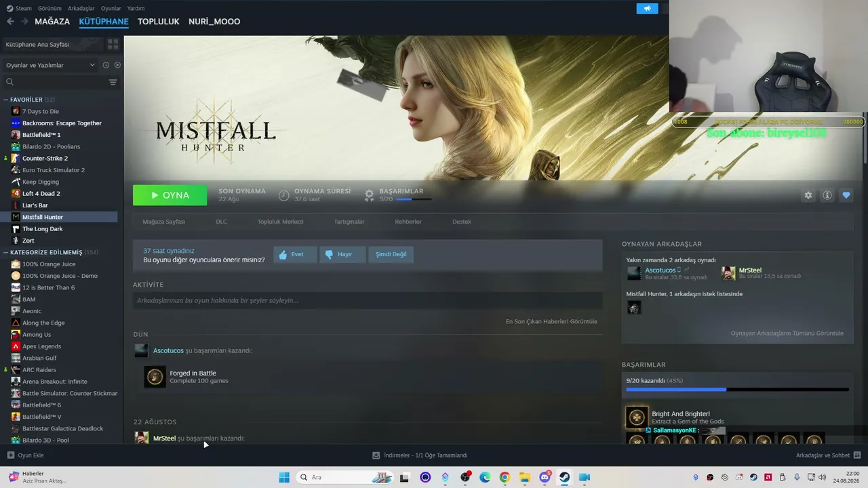Image resolution: width=868 pixels, height=488 pixels.
Task: Open the Oyunlar ve Yazılımlar dropdown
Action: (x=50, y=65)
